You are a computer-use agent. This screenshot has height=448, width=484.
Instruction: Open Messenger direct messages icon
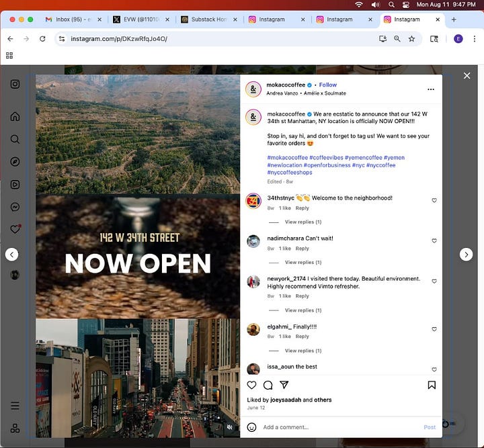(15, 207)
